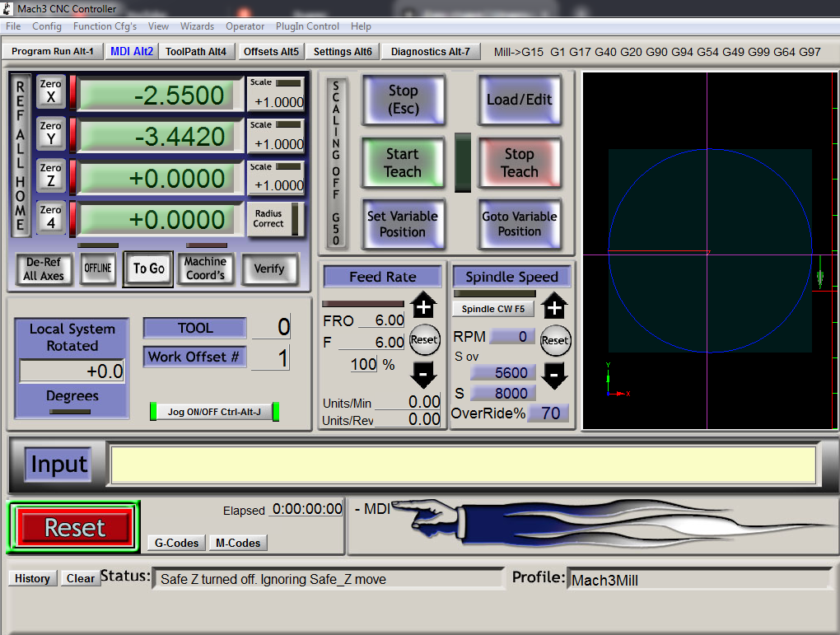The width and height of the screenshot is (840, 635).
Task: Click the red Reset button
Action: [74, 527]
